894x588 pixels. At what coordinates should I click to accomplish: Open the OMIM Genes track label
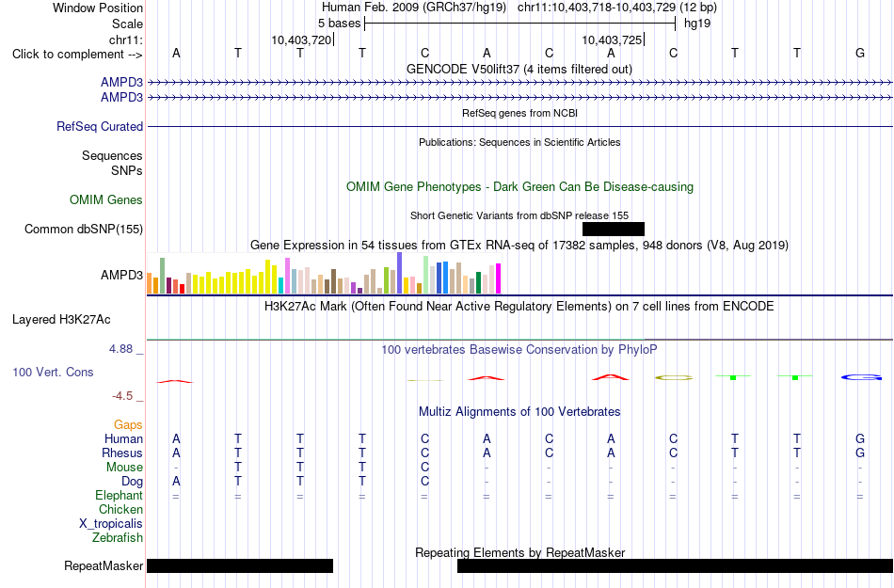106,200
